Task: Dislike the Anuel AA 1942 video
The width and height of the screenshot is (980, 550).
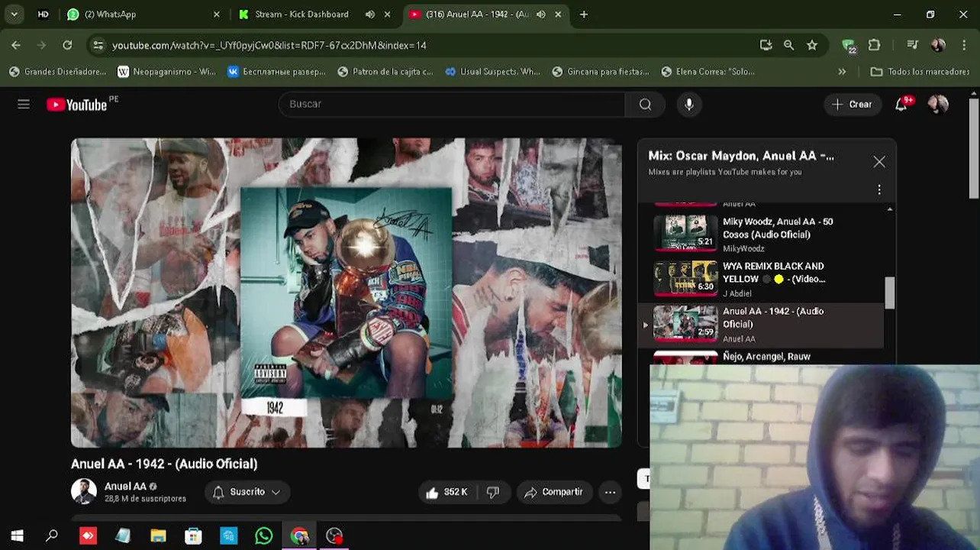Action: point(493,492)
